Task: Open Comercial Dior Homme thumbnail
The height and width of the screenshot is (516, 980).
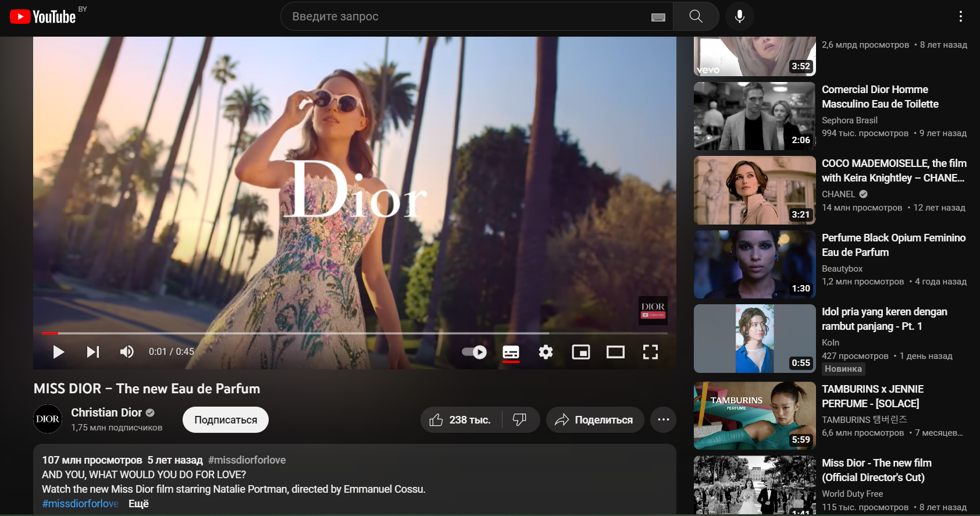Action: click(x=755, y=116)
